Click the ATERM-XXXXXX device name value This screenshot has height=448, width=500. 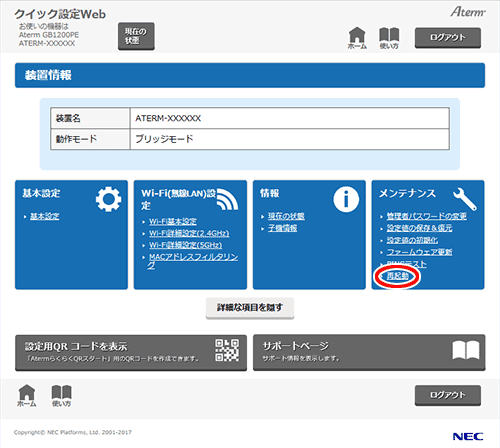click(168, 118)
